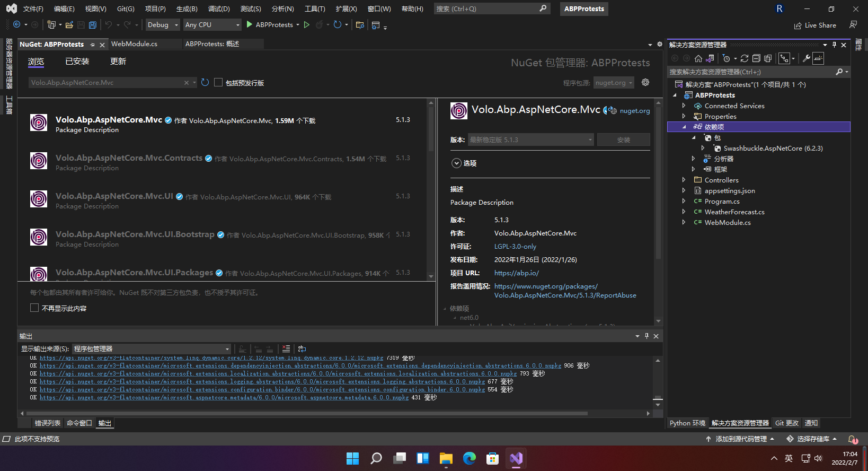
Task: Expand the Options section in package details
Action: (456, 163)
